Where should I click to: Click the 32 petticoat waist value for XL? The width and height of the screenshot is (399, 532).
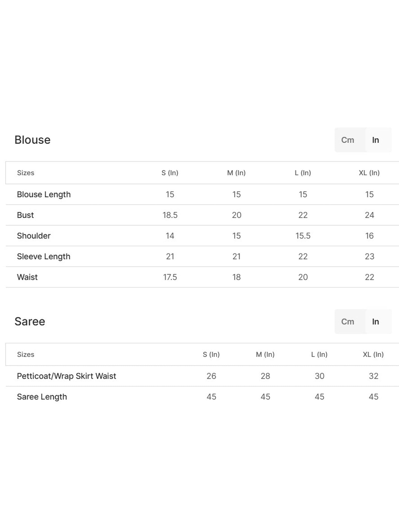point(373,376)
